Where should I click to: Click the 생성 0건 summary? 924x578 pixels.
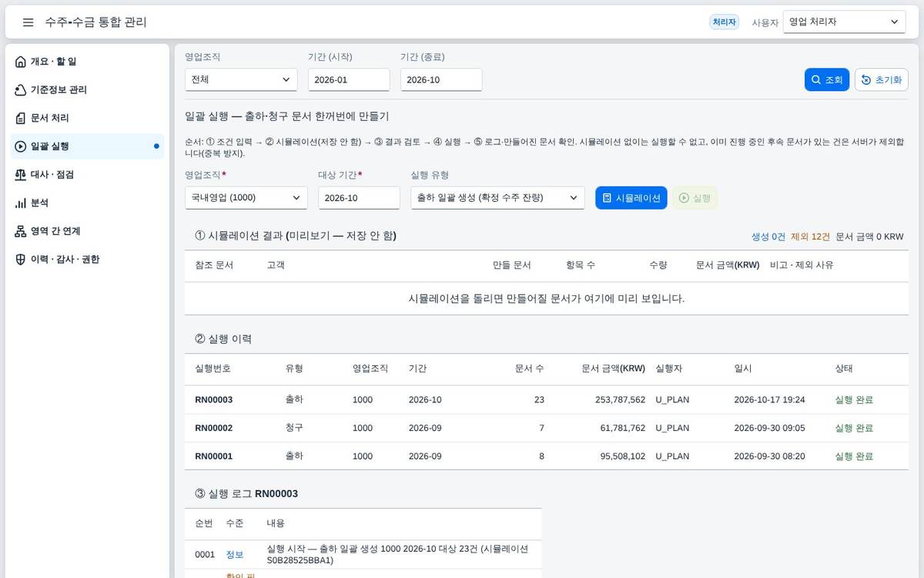click(768, 237)
